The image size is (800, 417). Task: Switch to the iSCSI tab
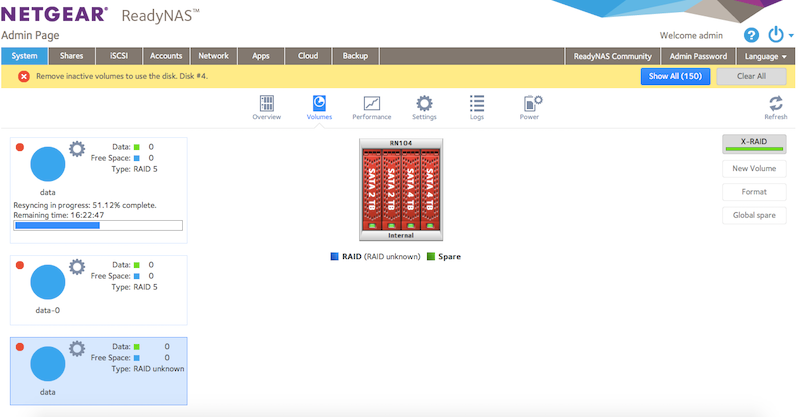(119, 56)
